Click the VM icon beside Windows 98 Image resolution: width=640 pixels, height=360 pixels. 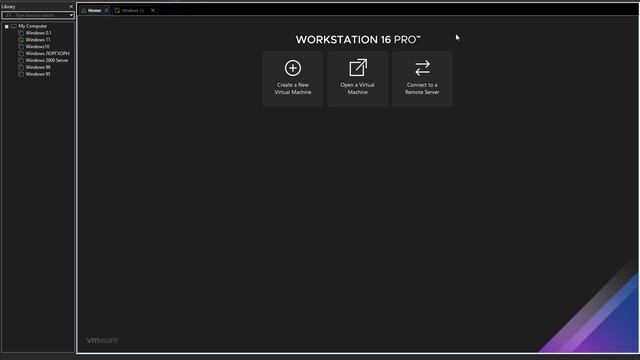point(21,67)
